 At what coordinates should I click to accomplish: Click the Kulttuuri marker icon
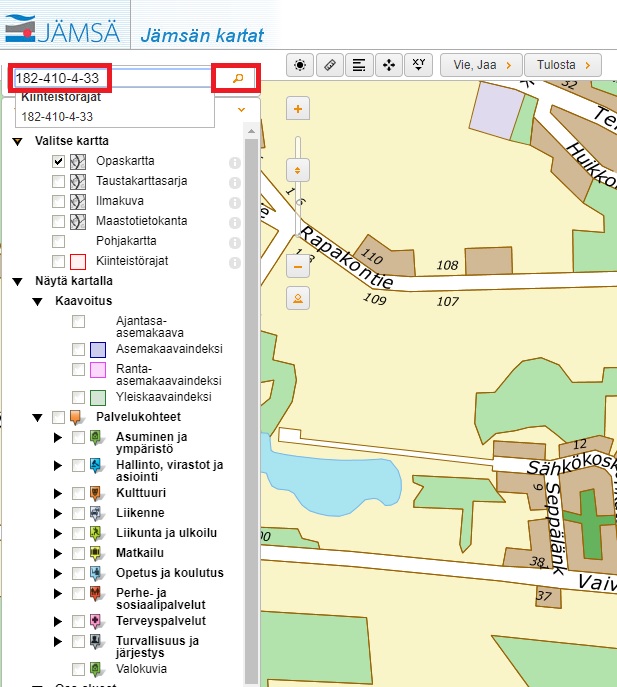click(x=96, y=493)
